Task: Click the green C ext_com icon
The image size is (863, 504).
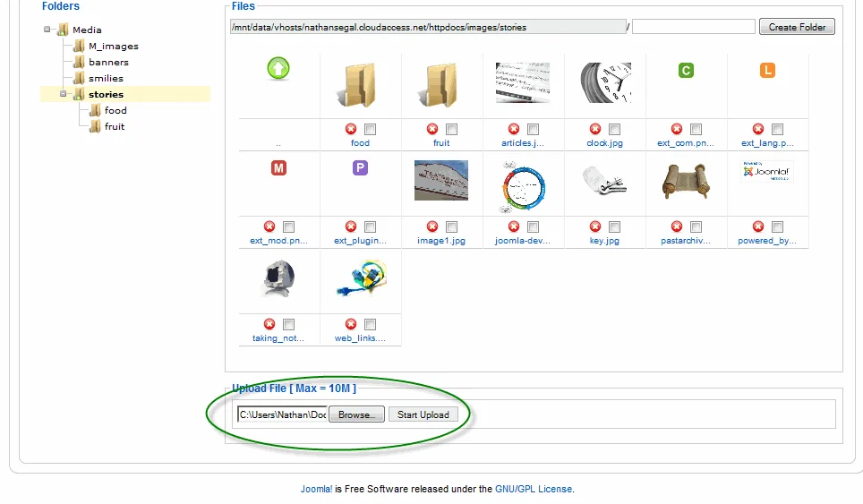Action: pyautogui.click(x=686, y=71)
